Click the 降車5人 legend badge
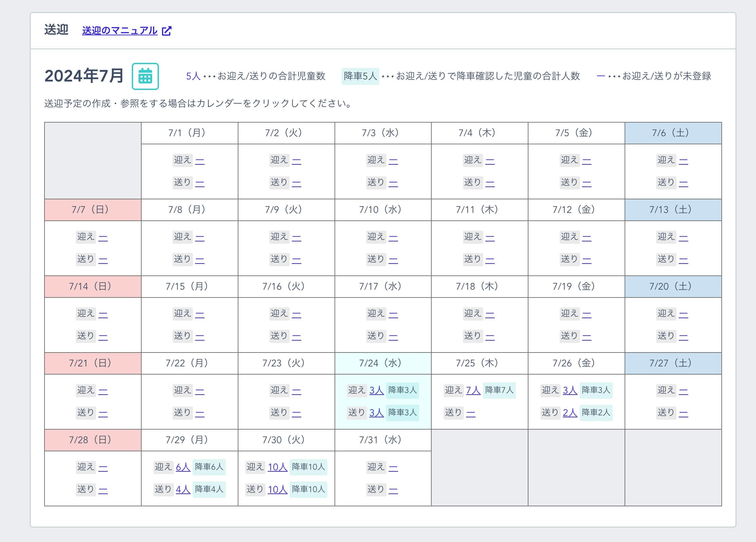 click(360, 76)
